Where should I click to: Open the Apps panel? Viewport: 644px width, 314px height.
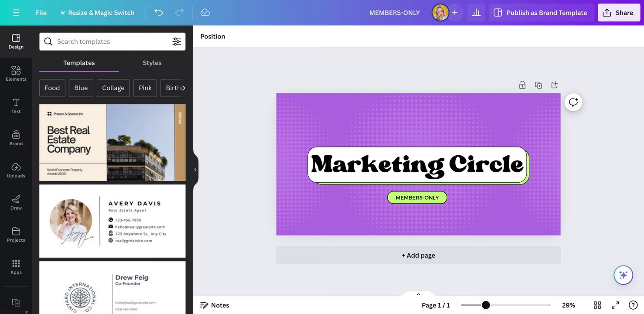tap(16, 267)
